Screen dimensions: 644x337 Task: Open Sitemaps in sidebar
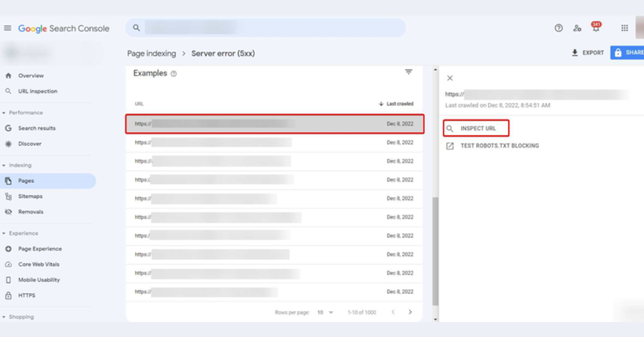pos(30,196)
